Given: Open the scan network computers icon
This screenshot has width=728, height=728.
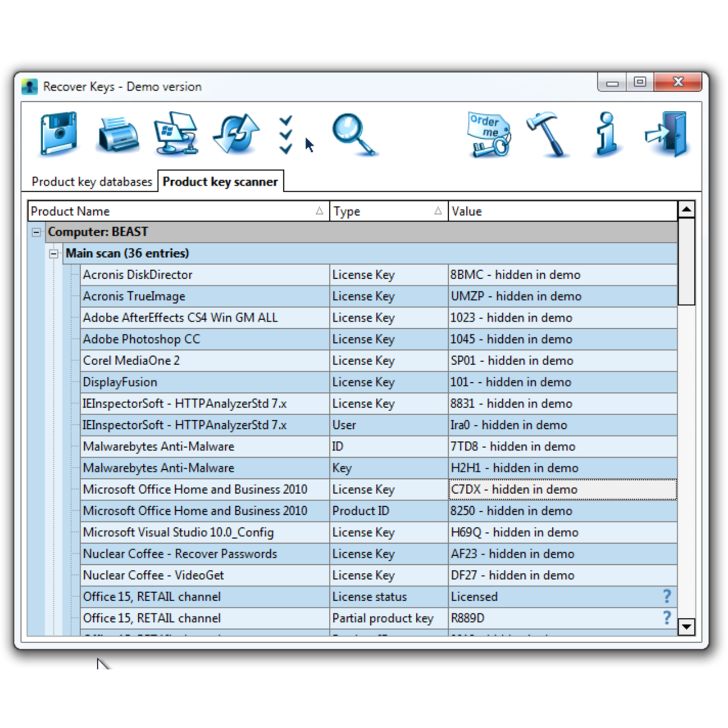Looking at the screenshot, I should 176,134.
